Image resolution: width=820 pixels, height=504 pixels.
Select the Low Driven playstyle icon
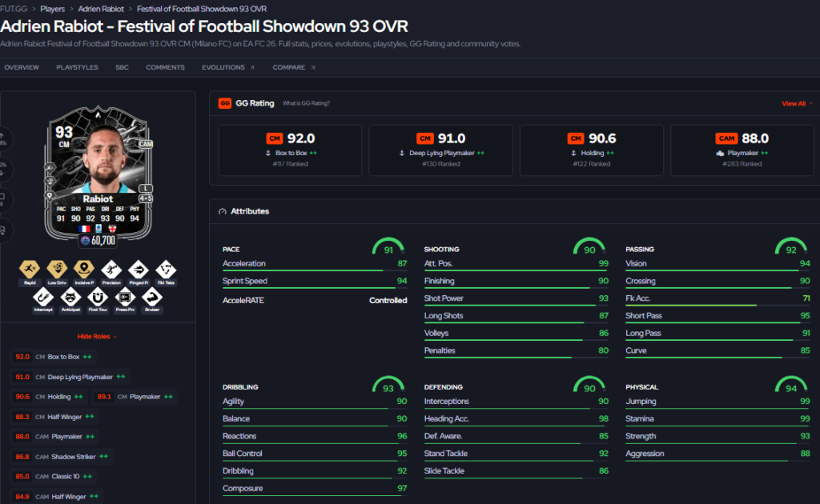(x=57, y=270)
